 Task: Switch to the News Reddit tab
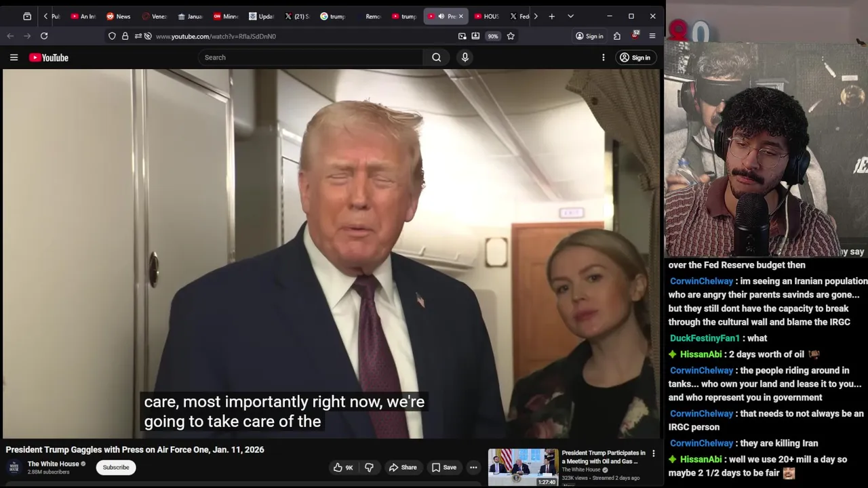point(118,16)
